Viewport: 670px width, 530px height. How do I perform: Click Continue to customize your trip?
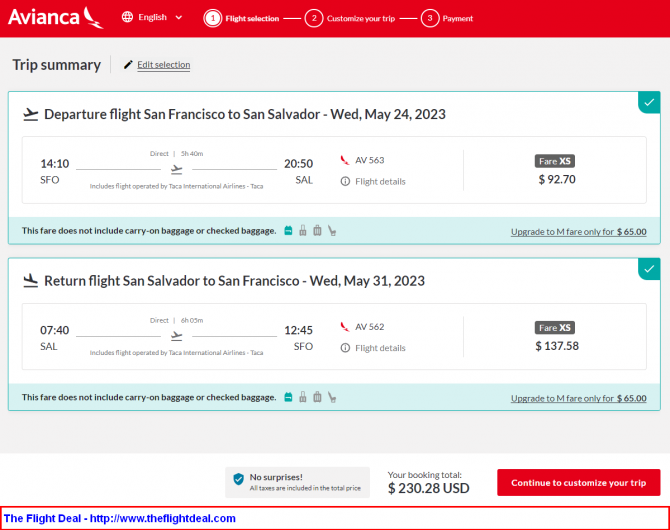[x=579, y=483]
